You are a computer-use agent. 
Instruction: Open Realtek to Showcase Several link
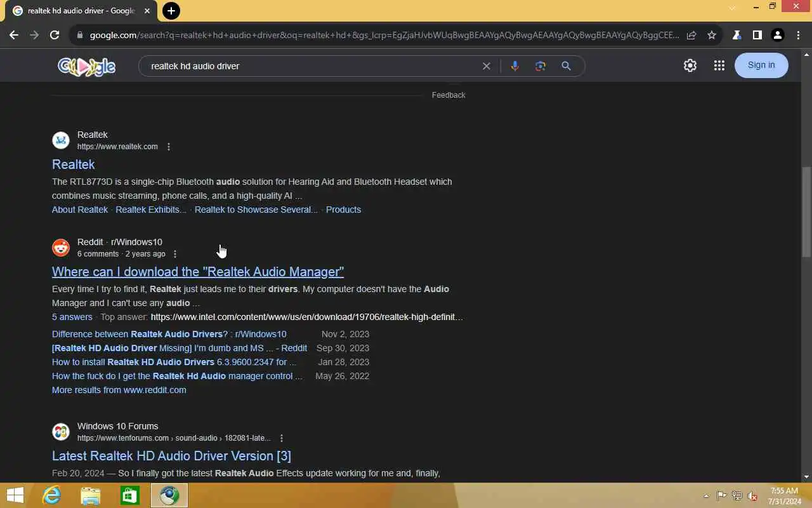256,210
